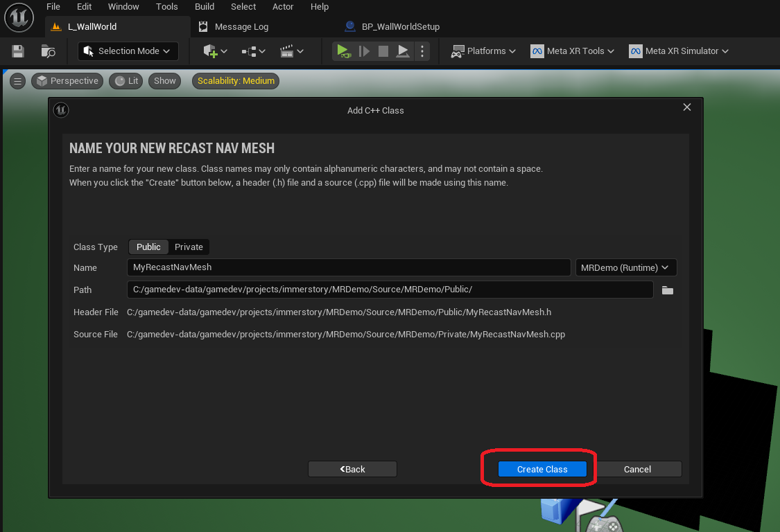780x532 pixels.
Task: Click the Unreal Engine logo top-left
Action: click(x=19, y=18)
